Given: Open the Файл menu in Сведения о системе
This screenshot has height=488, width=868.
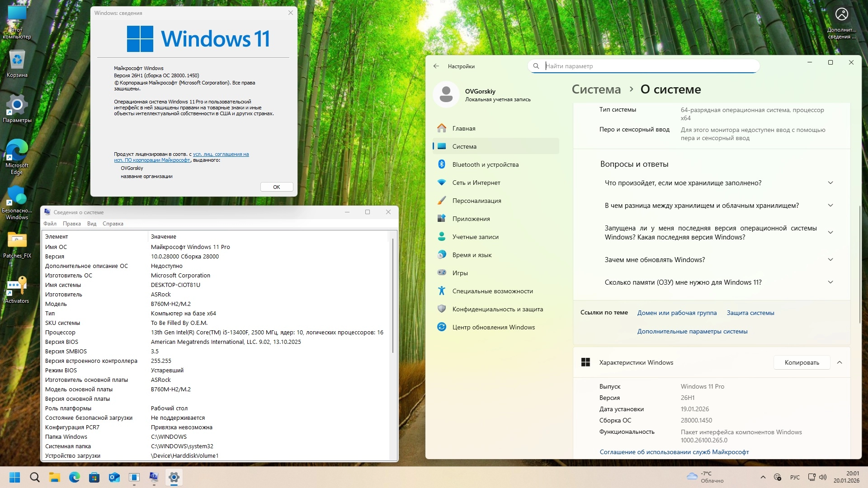Looking at the screenshot, I should (50, 224).
